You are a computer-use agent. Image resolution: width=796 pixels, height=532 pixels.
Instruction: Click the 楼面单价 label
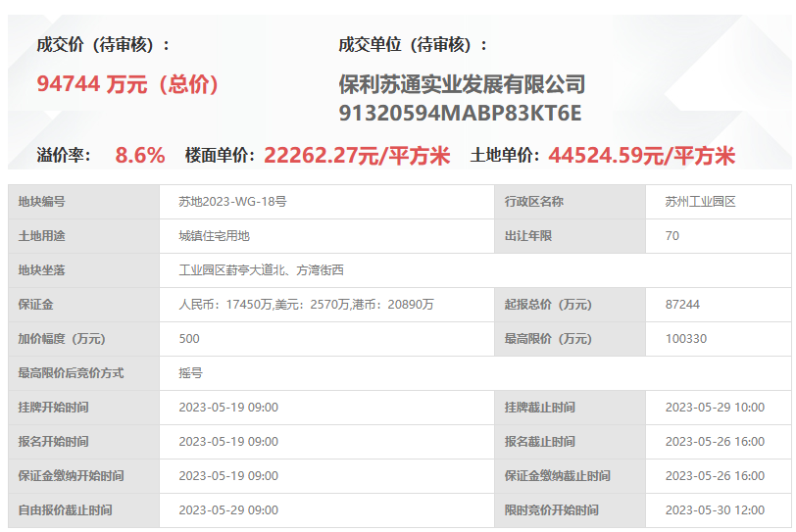(x=220, y=155)
